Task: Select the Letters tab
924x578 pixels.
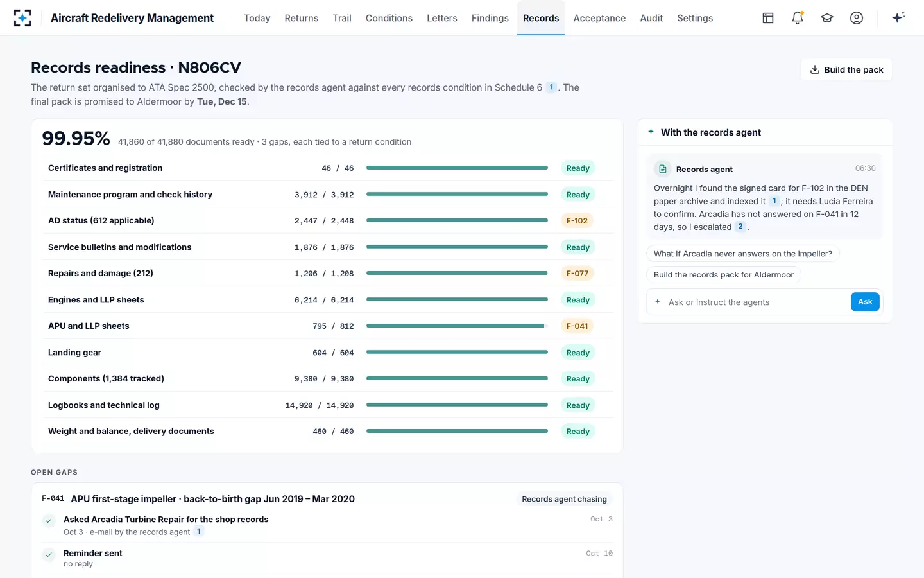Action: click(x=442, y=18)
